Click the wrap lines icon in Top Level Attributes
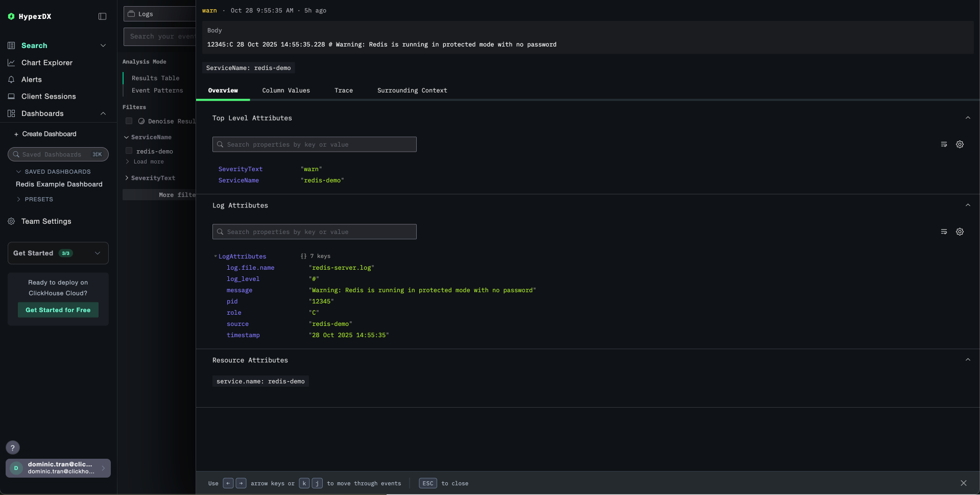Image resolution: width=980 pixels, height=495 pixels. tap(944, 145)
